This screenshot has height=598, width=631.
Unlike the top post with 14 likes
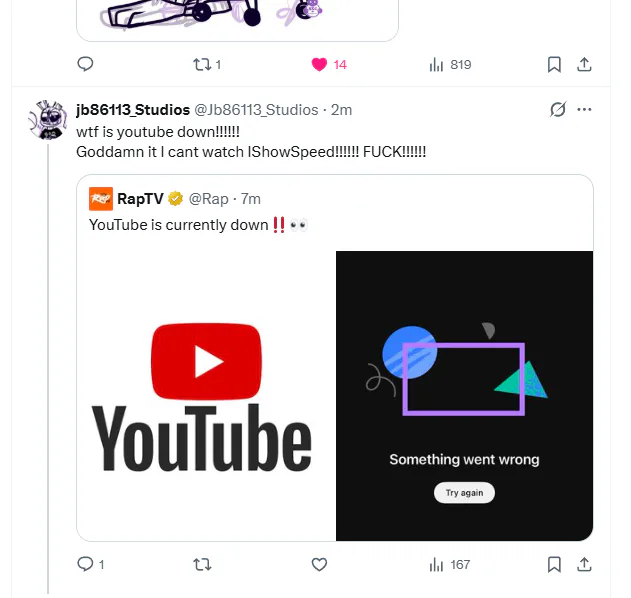(319, 64)
